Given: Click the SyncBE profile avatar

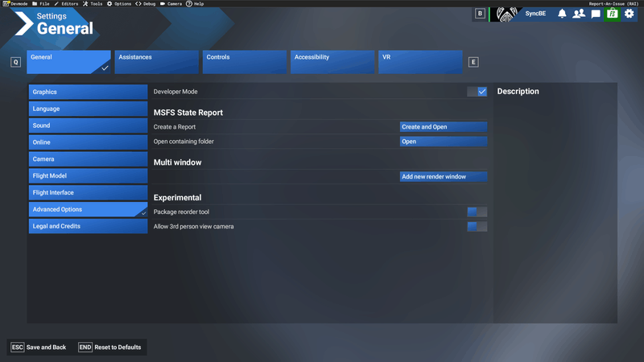Looking at the screenshot, I should click(x=506, y=14).
